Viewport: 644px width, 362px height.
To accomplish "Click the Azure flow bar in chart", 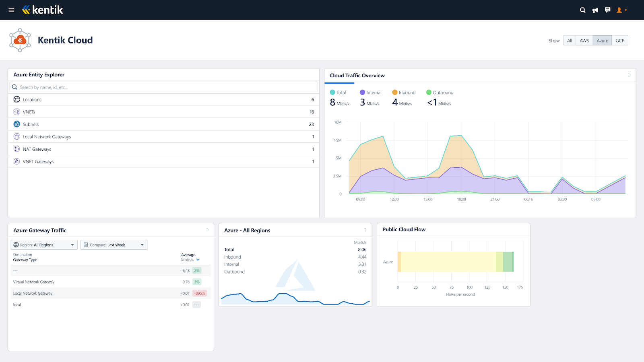I will 456,262.
